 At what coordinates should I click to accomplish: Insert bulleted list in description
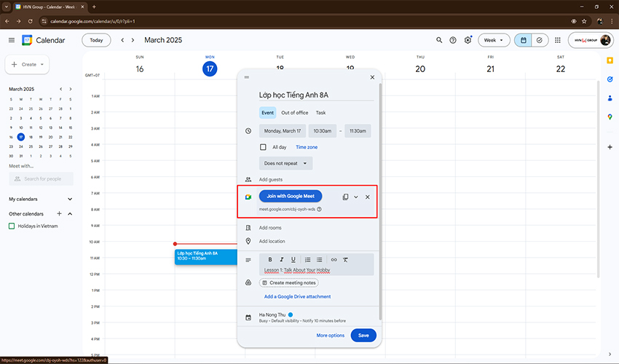click(320, 259)
